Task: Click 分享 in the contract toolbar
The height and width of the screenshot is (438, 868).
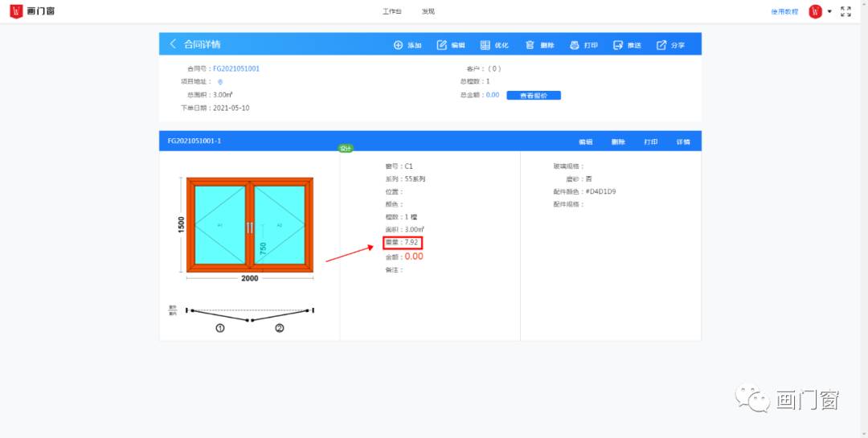Action: [x=670, y=45]
